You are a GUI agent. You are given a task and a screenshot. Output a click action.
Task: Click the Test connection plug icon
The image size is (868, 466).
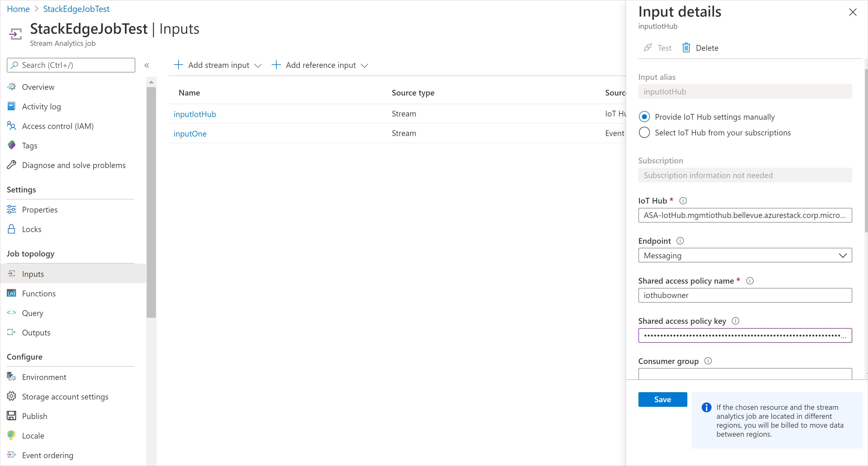pyautogui.click(x=647, y=48)
